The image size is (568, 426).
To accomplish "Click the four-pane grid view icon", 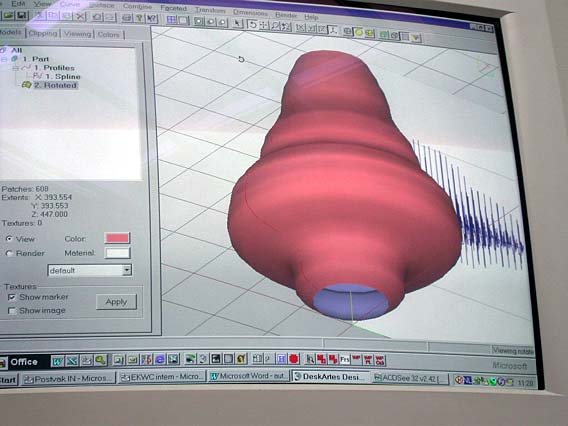I will click(x=172, y=20).
